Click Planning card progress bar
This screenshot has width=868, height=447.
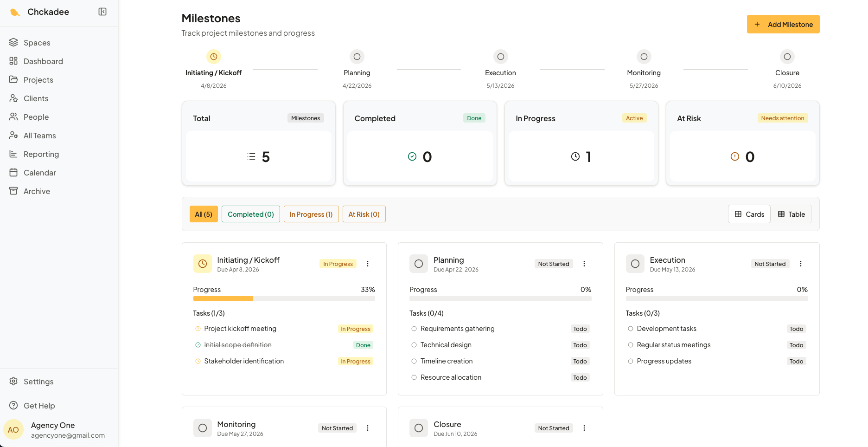500,298
